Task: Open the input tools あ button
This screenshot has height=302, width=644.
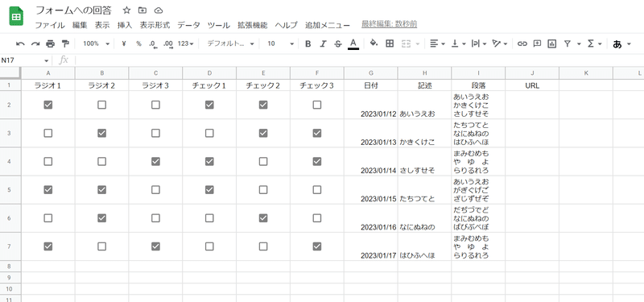Action: (x=617, y=44)
